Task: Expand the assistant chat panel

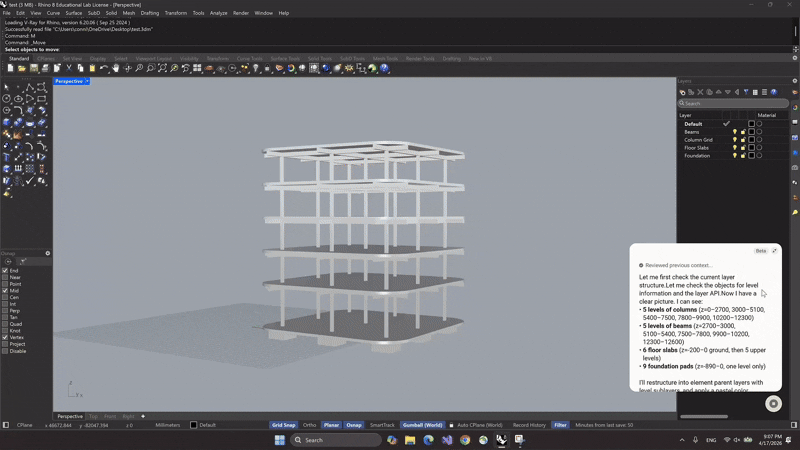Action: (x=774, y=251)
